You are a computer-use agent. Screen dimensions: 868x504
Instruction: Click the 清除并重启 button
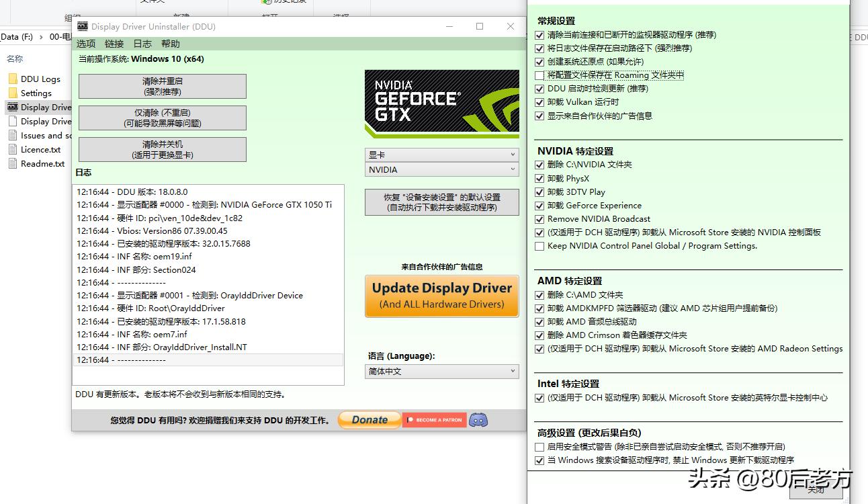[x=162, y=86]
